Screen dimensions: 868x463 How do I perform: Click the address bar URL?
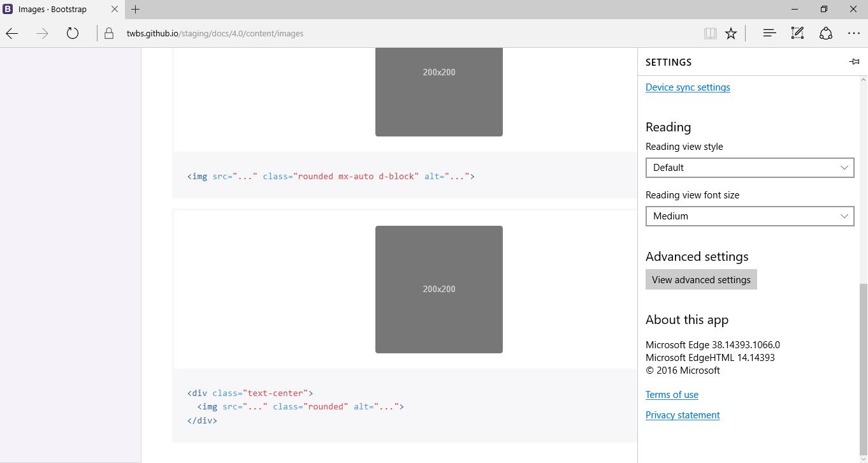click(215, 34)
